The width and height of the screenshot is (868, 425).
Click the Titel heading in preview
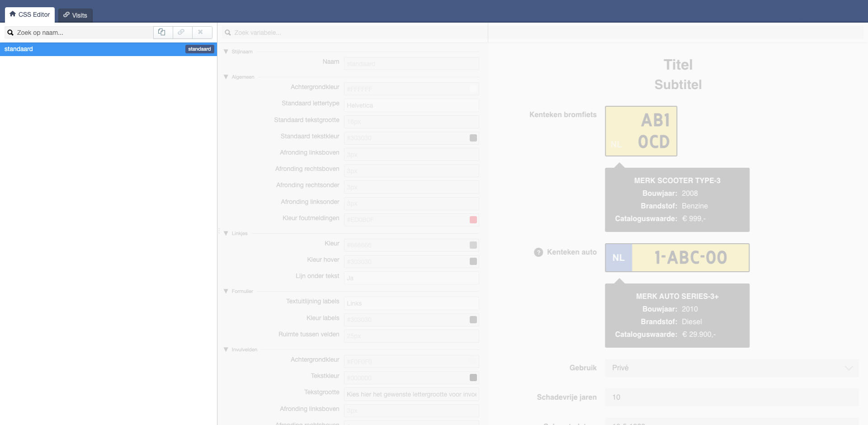click(x=678, y=65)
